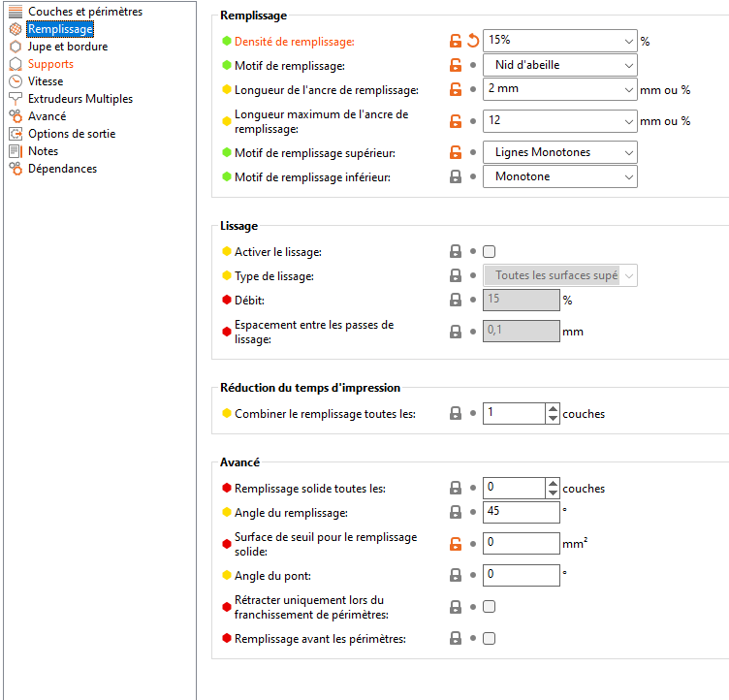Click the lock icon for Combiner le remplissage
Viewport: 729px width, 700px height.
[455, 413]
